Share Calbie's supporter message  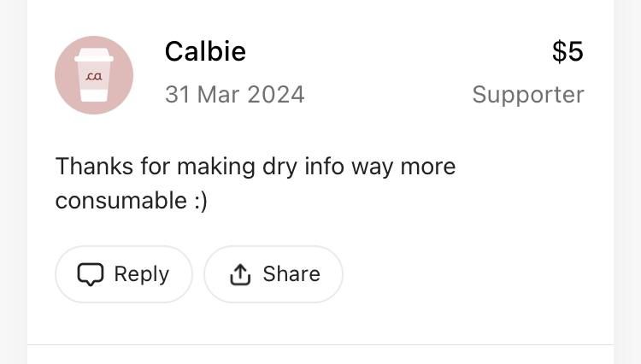click(273, 274)
